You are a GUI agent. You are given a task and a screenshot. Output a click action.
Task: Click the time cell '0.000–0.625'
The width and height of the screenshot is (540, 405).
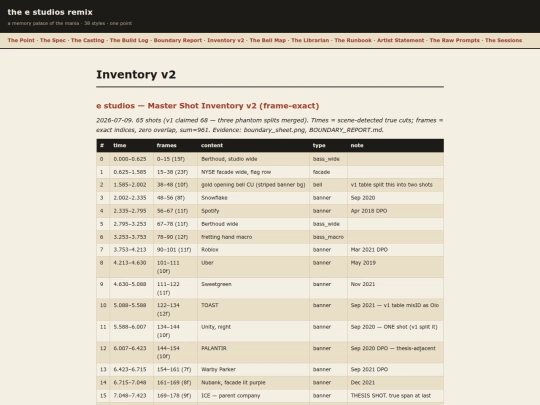pyautogui.click(x=131, y=159)
